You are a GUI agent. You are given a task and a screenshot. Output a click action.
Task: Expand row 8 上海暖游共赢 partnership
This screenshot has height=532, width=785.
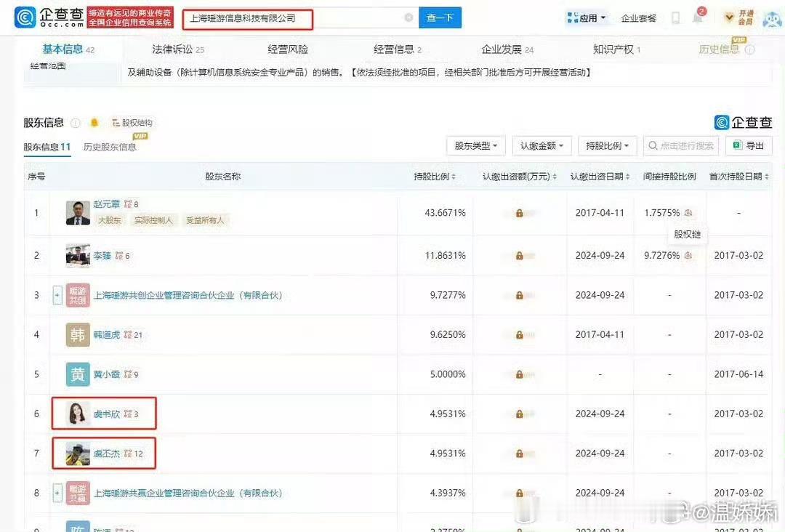click(x=57, y=493)
